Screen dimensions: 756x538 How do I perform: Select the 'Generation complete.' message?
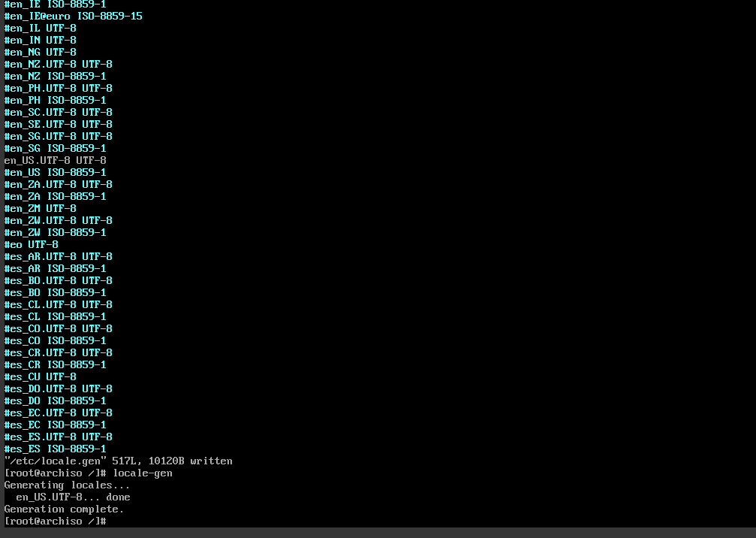(64, 509)
